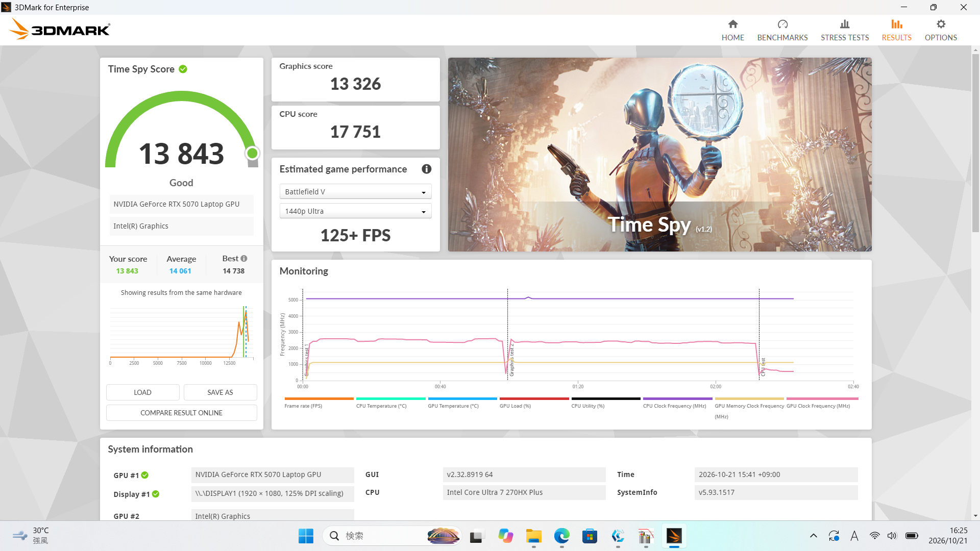The height and width of the screenshot is (551, 980).
Task: Open the HOME tab
Action: point(732,30)
